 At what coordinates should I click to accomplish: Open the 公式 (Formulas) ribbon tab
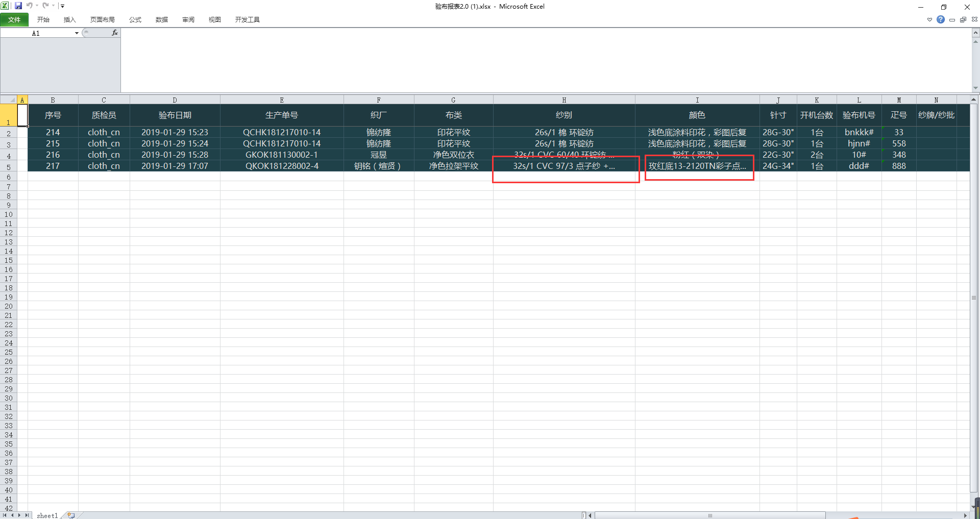click(x=135, y=19)
